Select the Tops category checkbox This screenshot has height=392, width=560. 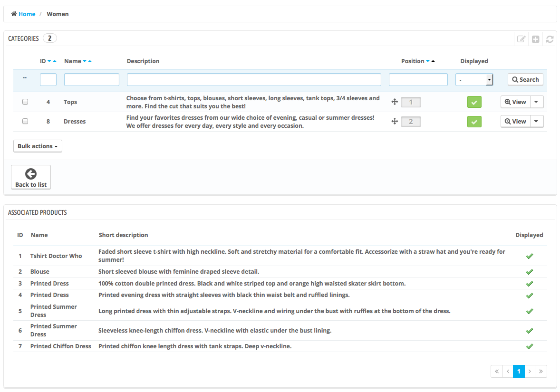tap(25, 102)
